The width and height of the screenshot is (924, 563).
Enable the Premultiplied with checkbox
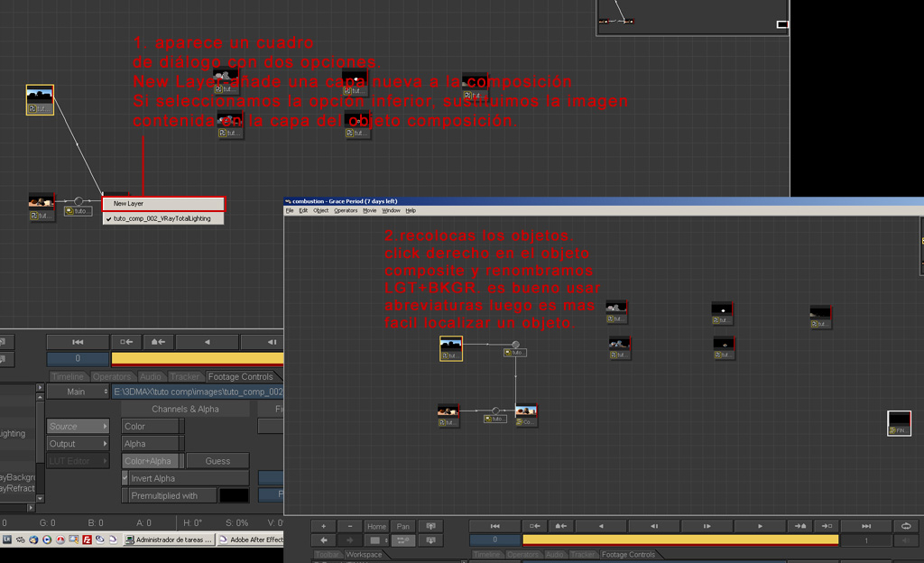(x=125, y=496)
